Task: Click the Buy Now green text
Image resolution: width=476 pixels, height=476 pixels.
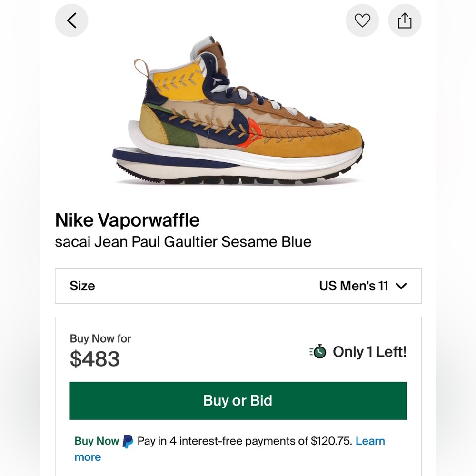Action: click(x=96, y=441)
